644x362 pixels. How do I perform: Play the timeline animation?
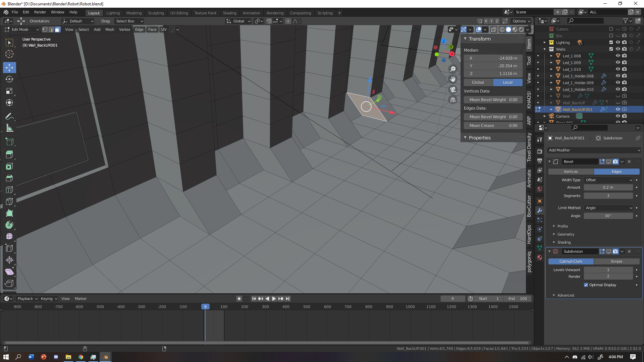pyautogui.click(x=274, y=299)
